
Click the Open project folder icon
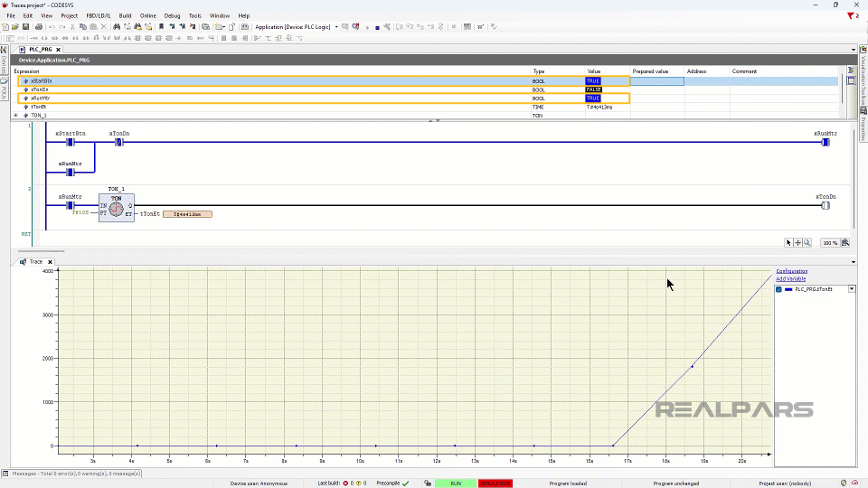click(x=15, y=26)
